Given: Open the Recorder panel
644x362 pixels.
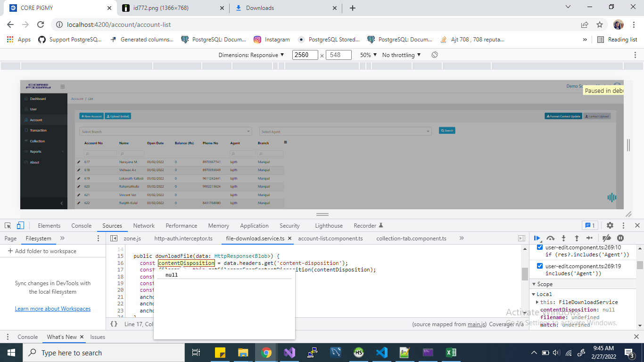Looking at the screenshot, I should coord(368,225).
